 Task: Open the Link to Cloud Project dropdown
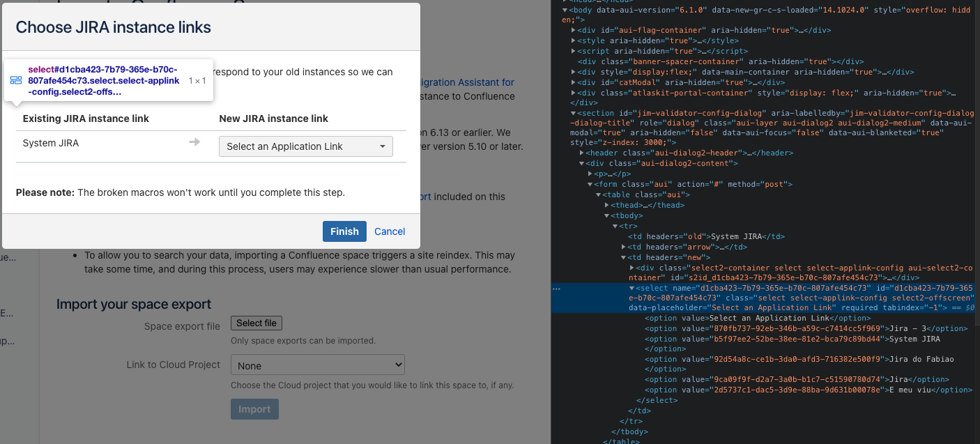(318, 365)
